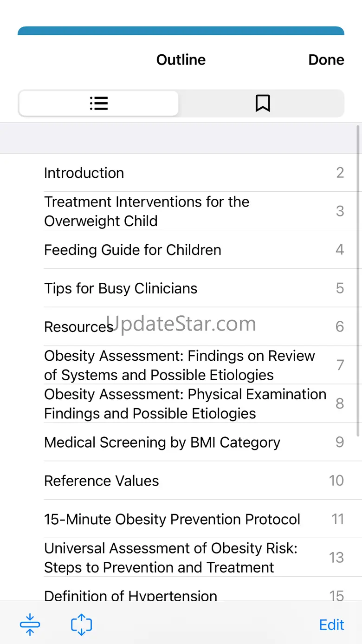
Task: Select the Reference Values entry
Action: [x=102, y=481]
